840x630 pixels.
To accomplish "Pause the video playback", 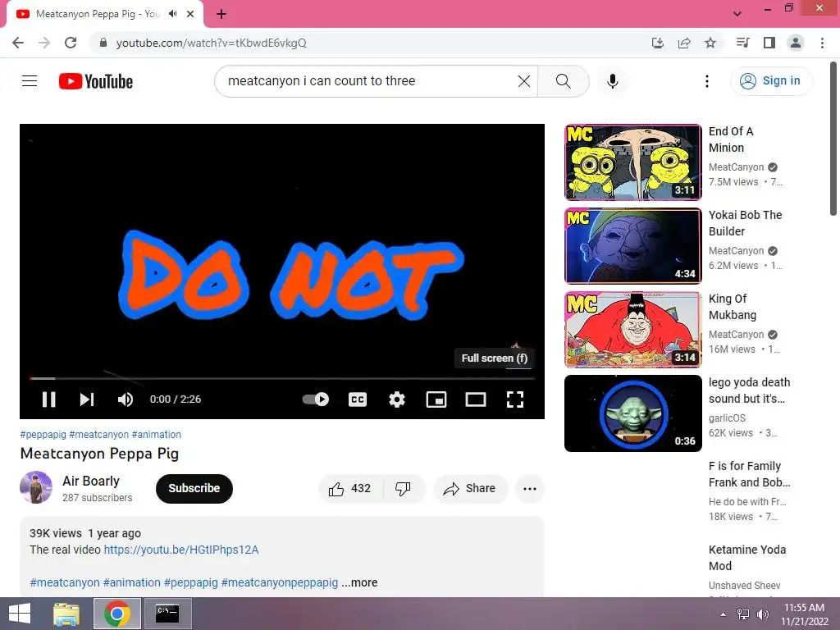I will 48,399.
